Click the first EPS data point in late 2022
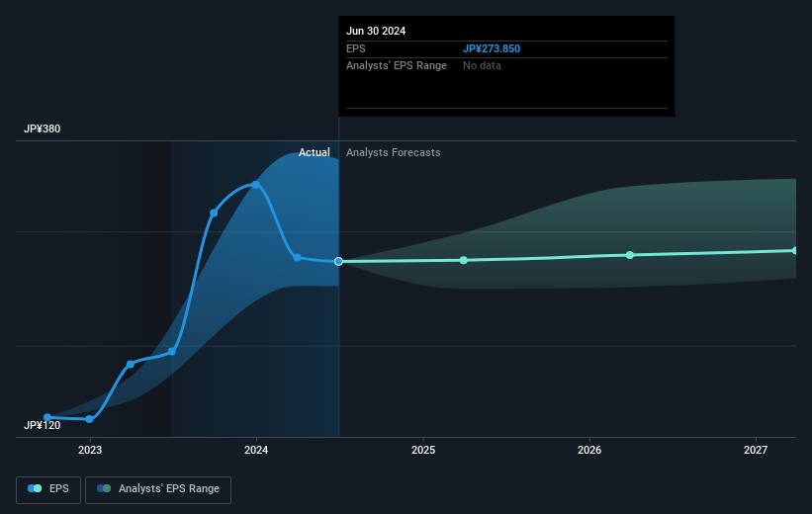This screenshot has height=514, width=812. coord(47,417)
